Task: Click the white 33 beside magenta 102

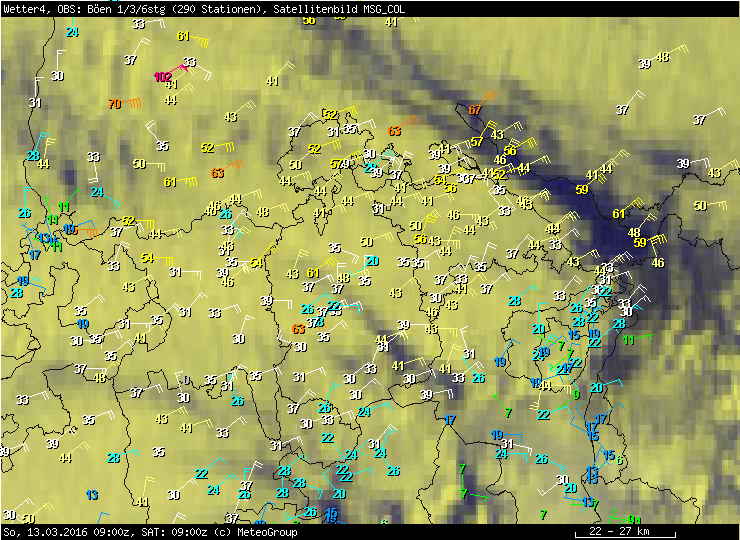Action: 189,62
